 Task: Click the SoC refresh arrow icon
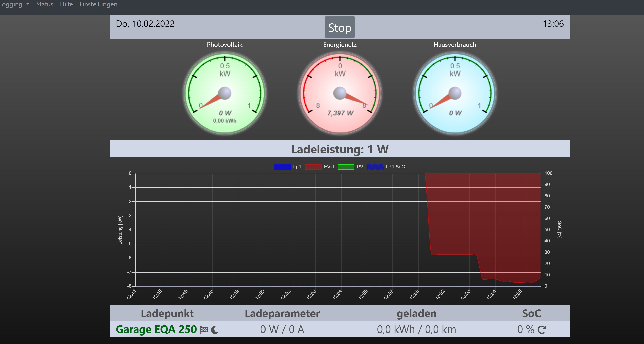tap(542, 330)
